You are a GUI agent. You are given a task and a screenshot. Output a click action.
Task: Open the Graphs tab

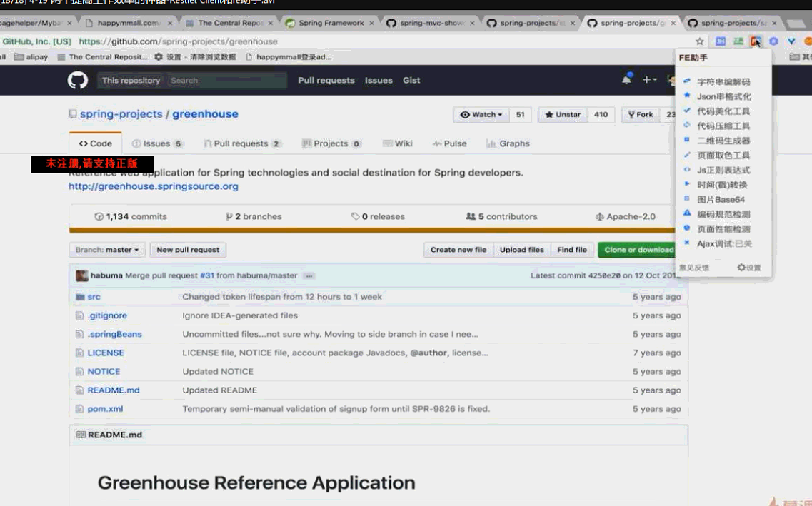pyautogui.click(x=508, y=143)
